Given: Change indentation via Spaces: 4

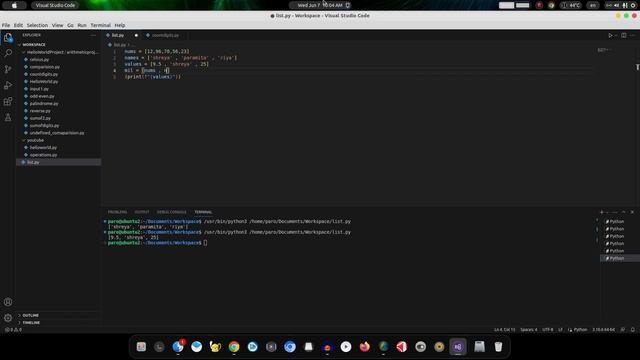Looking at the screenshot, I should pos(529,329).
